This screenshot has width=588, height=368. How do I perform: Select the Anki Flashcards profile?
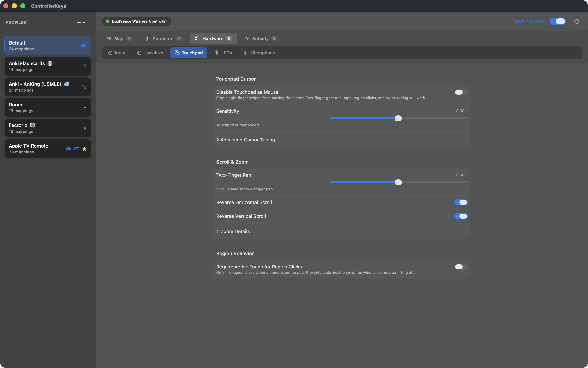point(48,66)
